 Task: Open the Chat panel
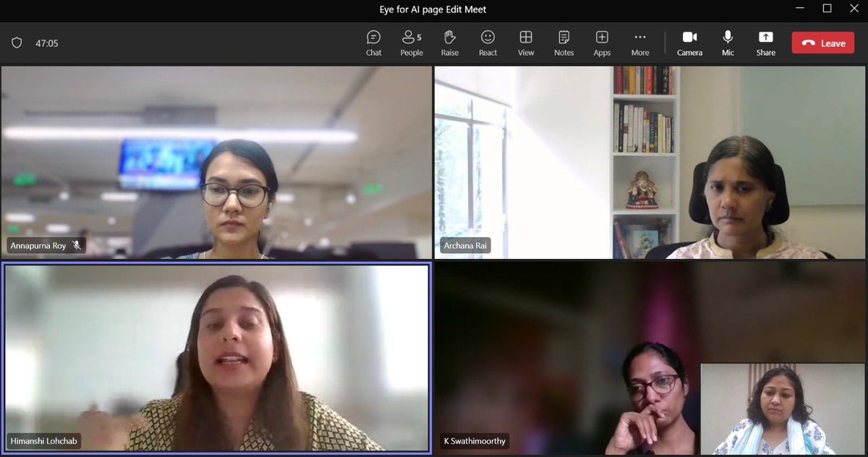pos(373,43)
